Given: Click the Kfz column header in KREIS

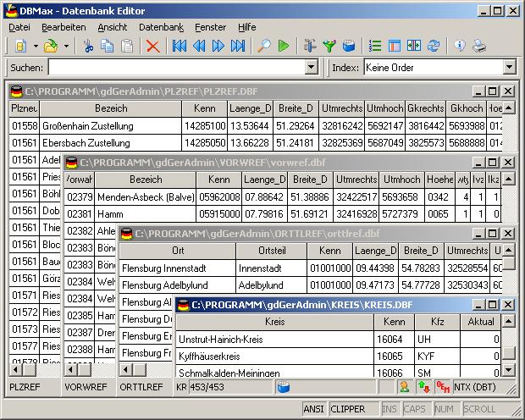Looking at the screenshot, I should (437, 322).
